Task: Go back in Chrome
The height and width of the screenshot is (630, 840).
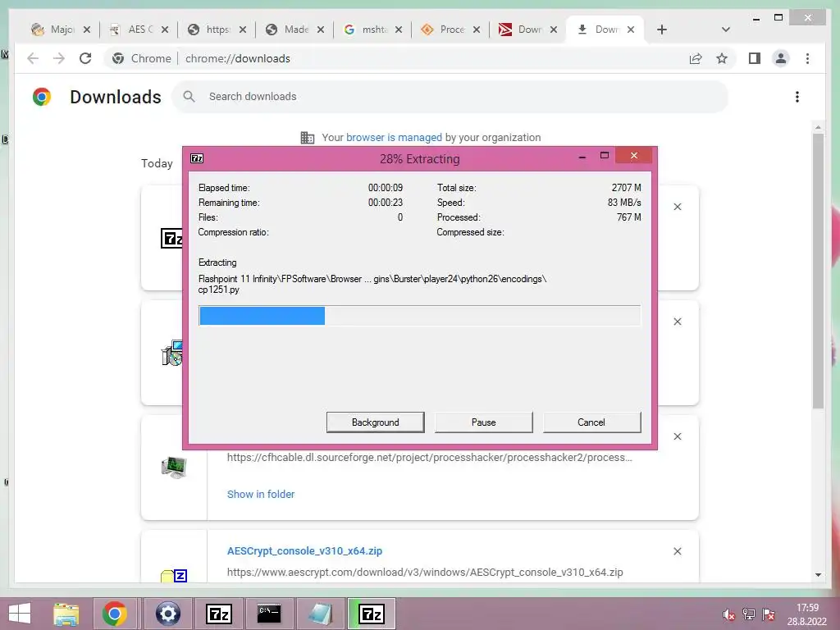Action: point(33,58)
